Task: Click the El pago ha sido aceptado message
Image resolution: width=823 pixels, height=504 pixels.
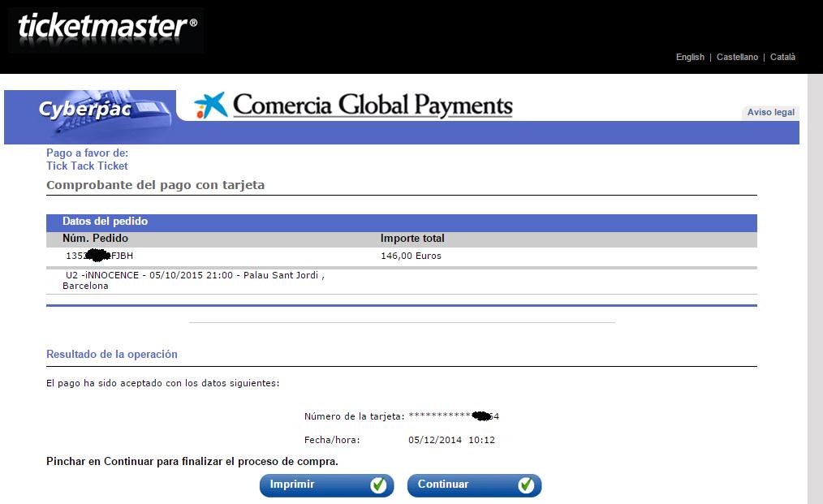Action: tap(162, 383)
